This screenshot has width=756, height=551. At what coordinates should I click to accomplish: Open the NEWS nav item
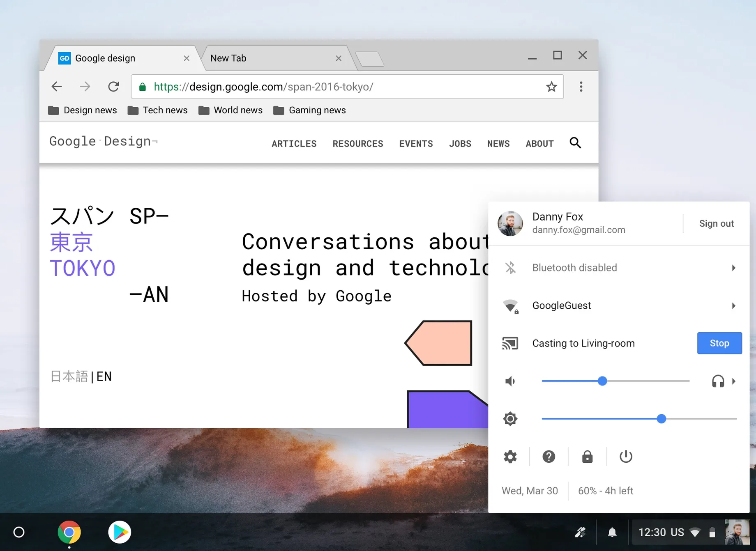coord(498,144)
